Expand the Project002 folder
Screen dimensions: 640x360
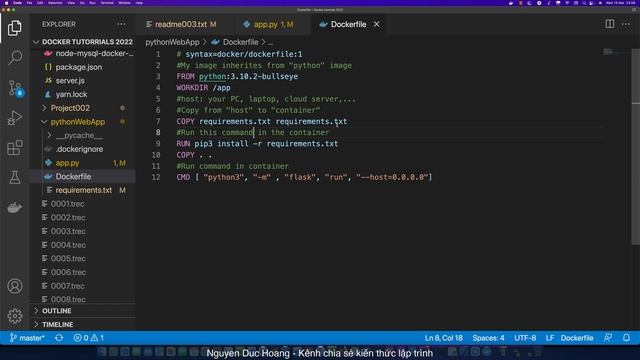83,108
